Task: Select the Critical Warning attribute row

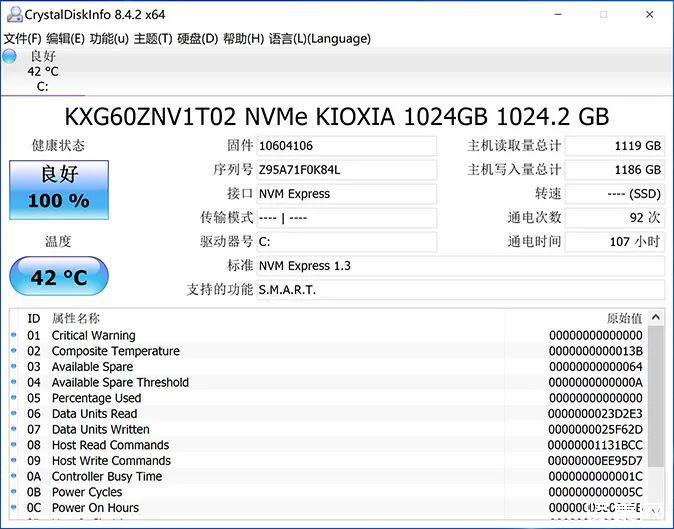Action: [328, 335]
